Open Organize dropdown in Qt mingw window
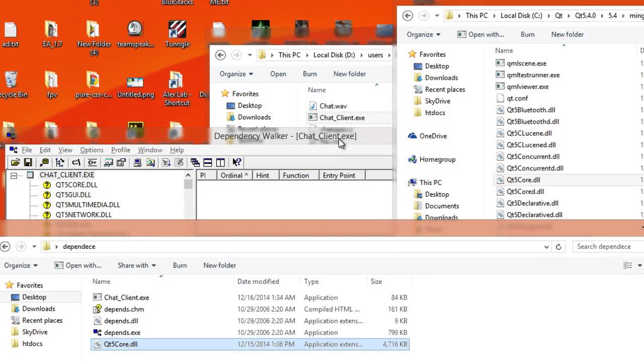644x362 pixels. point(424,34)
